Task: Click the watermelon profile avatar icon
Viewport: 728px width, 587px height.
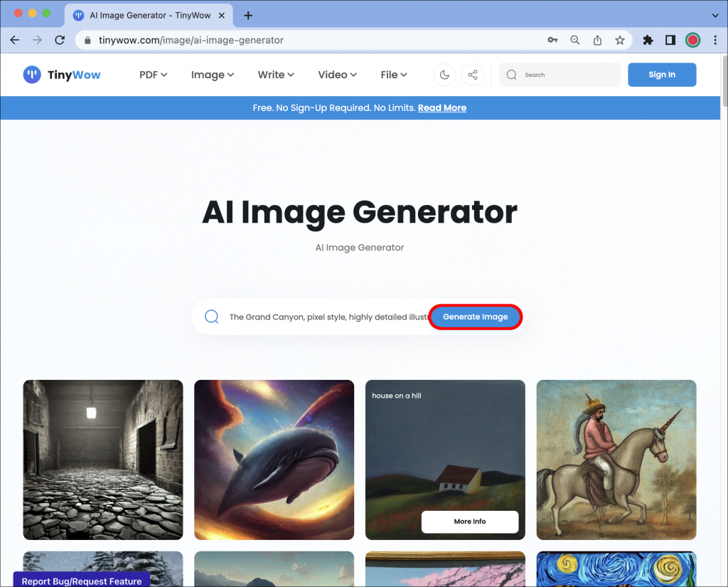Action: coord(692,40)
